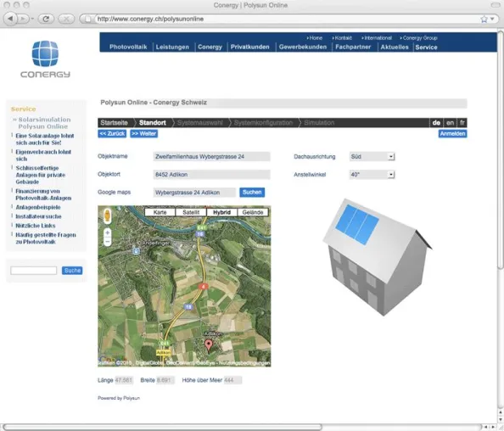This screenshot has height=431, width=504.
Task: Switch language to fr
Action: [462, 123]
